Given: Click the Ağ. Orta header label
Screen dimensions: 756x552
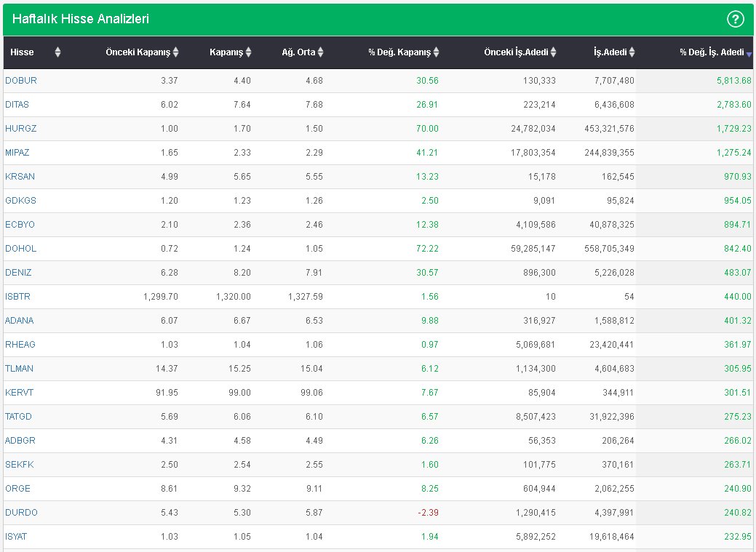Looking at the screenshot, I should tap(298, 52).
